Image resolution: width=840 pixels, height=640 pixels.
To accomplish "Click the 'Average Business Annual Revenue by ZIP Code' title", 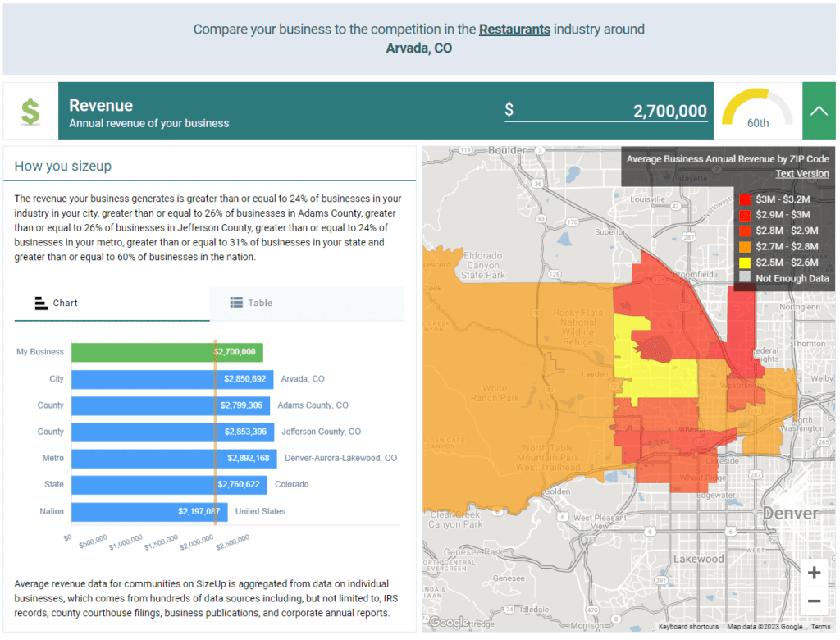I will [728, 159].
